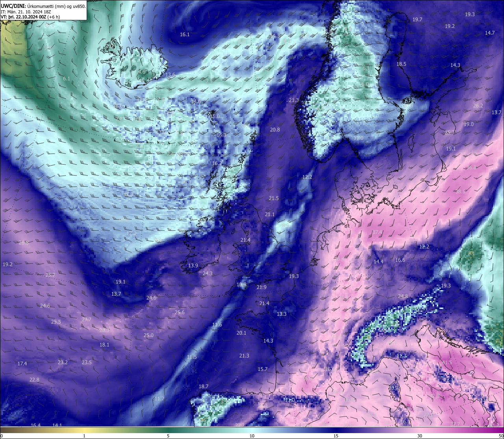
Task: Click the 19.7 value label
Action: pyautogui.click(x=417, y=19)
